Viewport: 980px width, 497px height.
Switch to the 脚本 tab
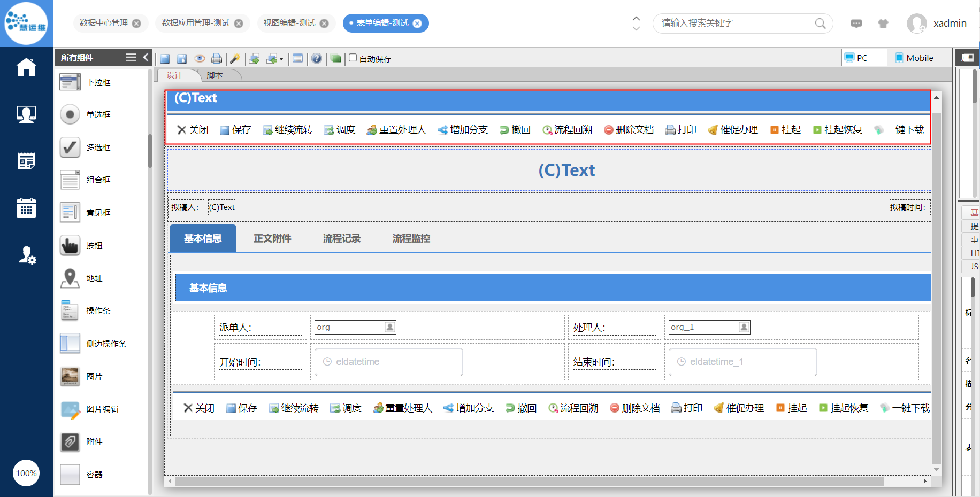(x=215, y=75)
